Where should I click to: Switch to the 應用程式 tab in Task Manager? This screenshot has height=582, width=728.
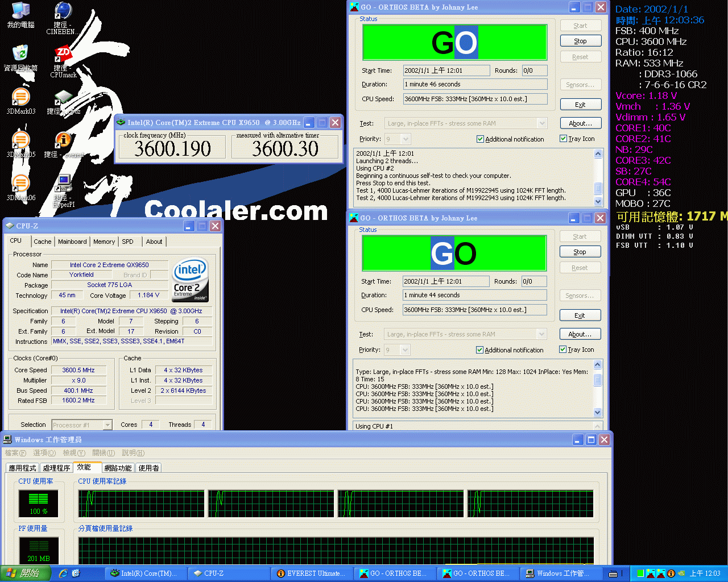point(23,468)
